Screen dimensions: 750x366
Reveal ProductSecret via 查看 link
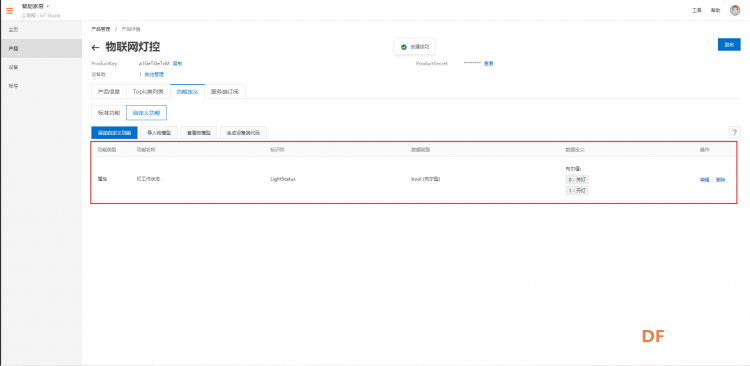tap(488, 63)
